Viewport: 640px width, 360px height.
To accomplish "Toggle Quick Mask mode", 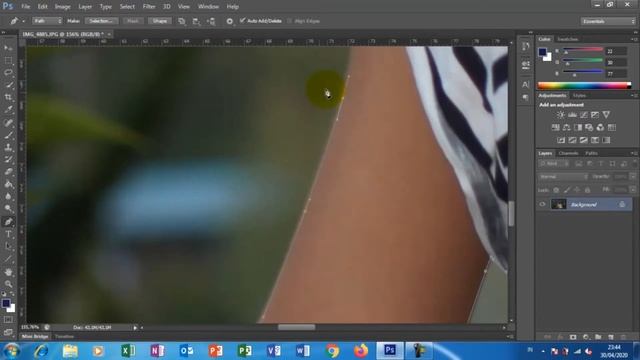I will point(8,320).
